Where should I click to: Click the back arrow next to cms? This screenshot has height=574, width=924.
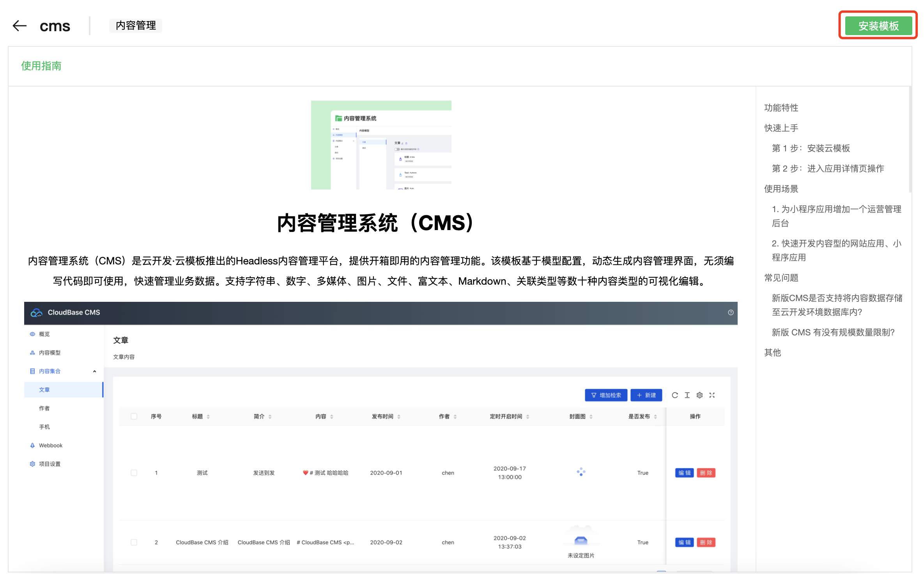click(x=19, y=26)
